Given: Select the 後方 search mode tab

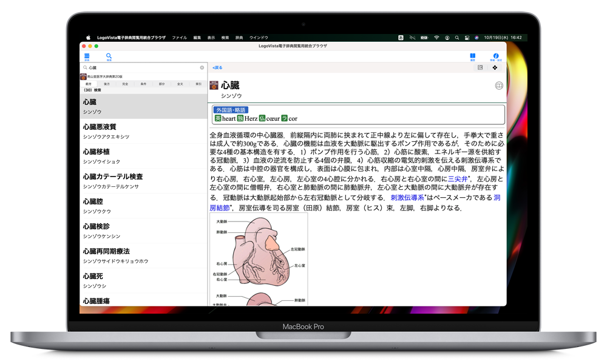Looking at the screenshot, I should pos(107,84).
